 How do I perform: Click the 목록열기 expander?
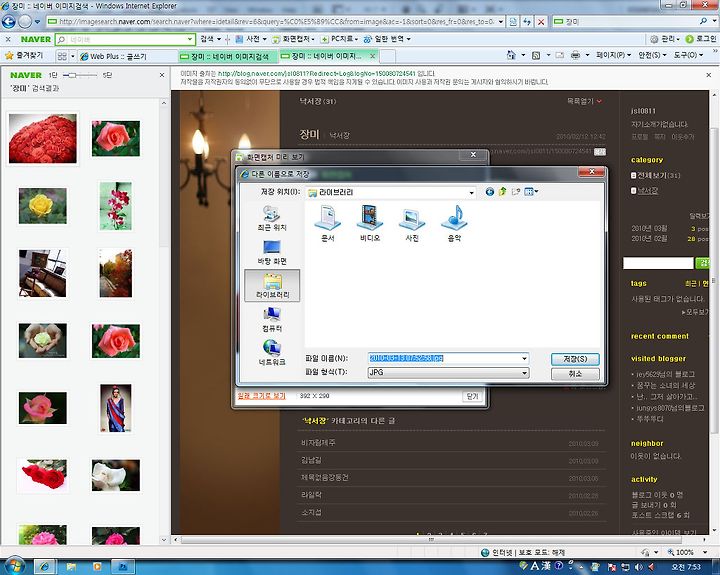(x=584, y=101)
